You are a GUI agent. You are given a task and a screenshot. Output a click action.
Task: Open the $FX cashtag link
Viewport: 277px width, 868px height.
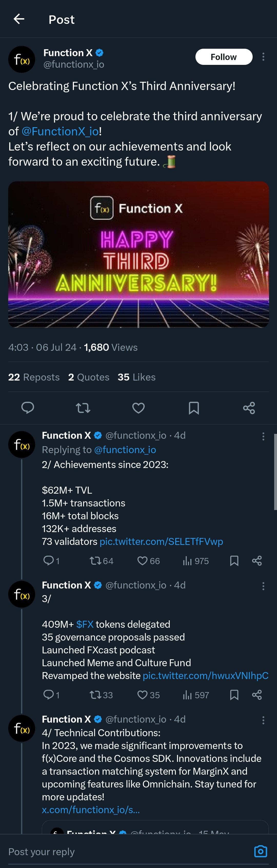click(85, 624)
